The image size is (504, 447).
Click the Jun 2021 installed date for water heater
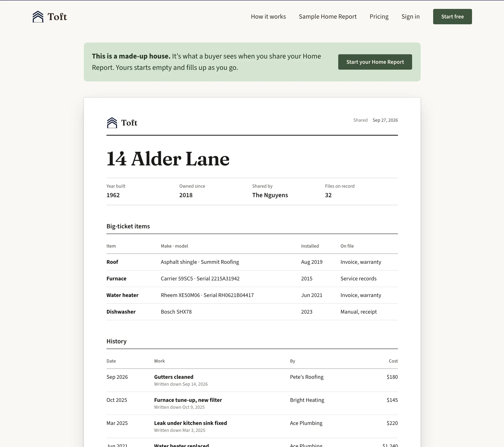[312, 295]
